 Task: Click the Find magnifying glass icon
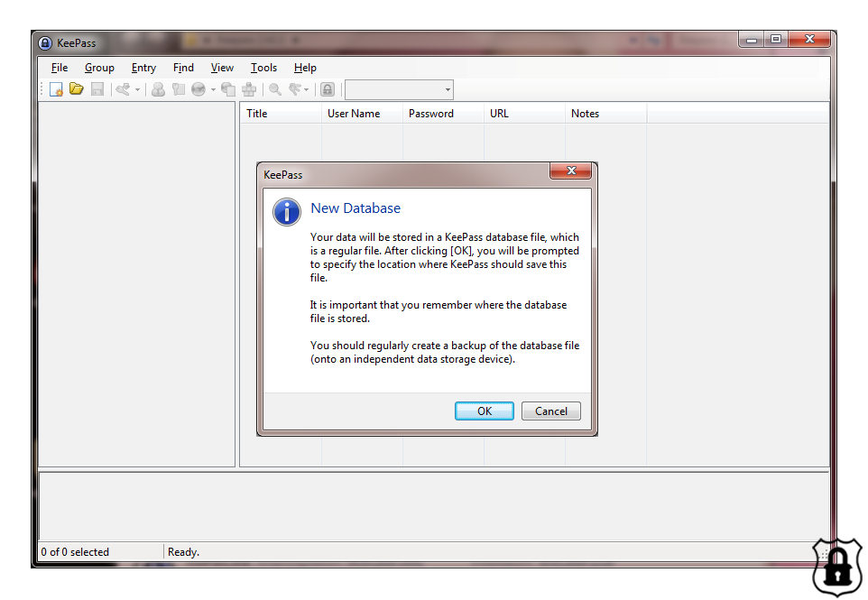275,89
